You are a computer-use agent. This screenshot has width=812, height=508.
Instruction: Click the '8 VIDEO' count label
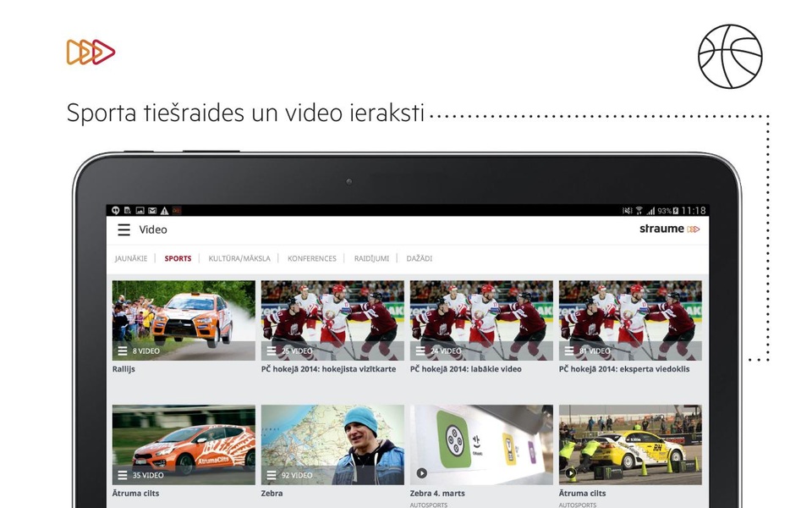pos(146,351)
